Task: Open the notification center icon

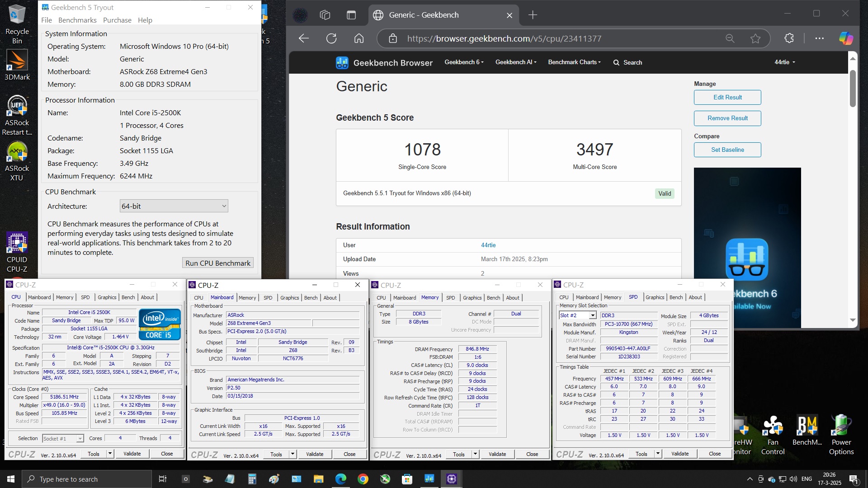Action: tap(854, 479)
